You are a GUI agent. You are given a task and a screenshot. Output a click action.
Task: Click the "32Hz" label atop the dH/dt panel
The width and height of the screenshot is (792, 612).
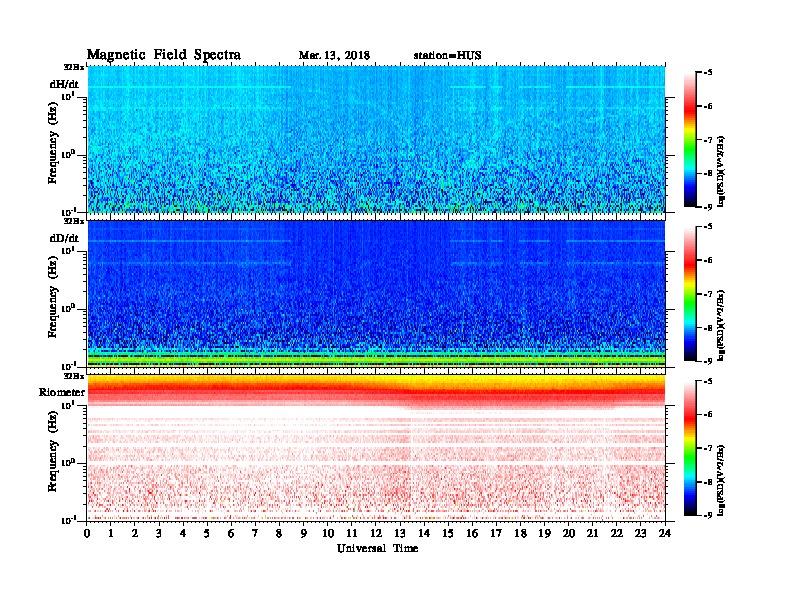pos(73,67)
